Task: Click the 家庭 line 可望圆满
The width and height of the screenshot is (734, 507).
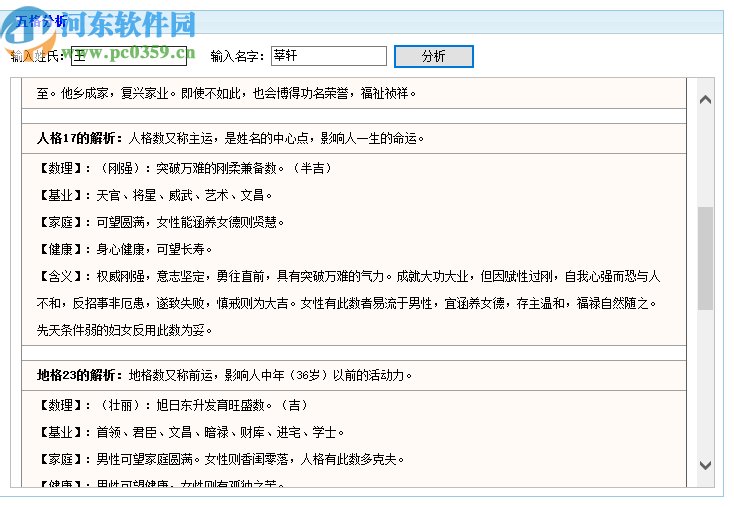Action: pyautogui.click(x=161, y=222)
